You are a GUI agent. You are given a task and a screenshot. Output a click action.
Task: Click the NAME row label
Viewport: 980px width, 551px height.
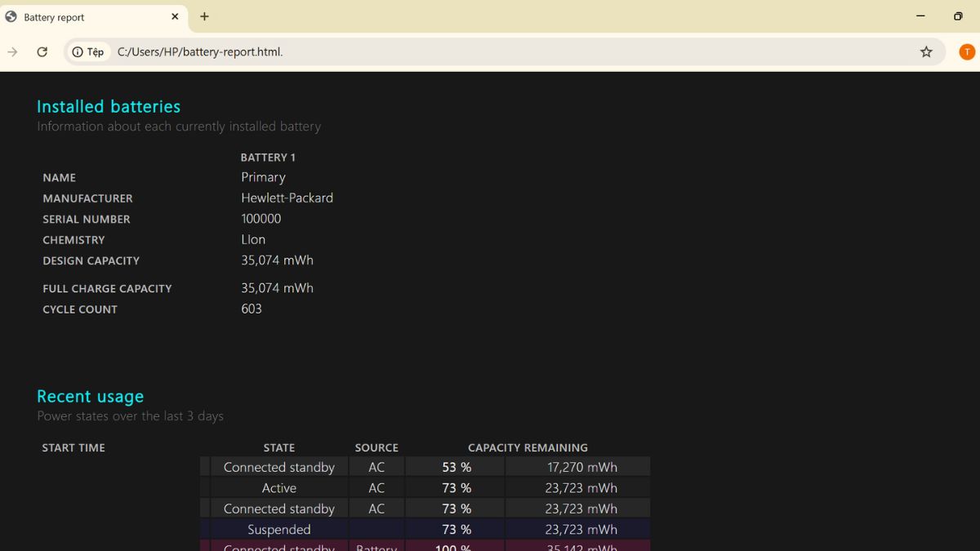point(59,177)
